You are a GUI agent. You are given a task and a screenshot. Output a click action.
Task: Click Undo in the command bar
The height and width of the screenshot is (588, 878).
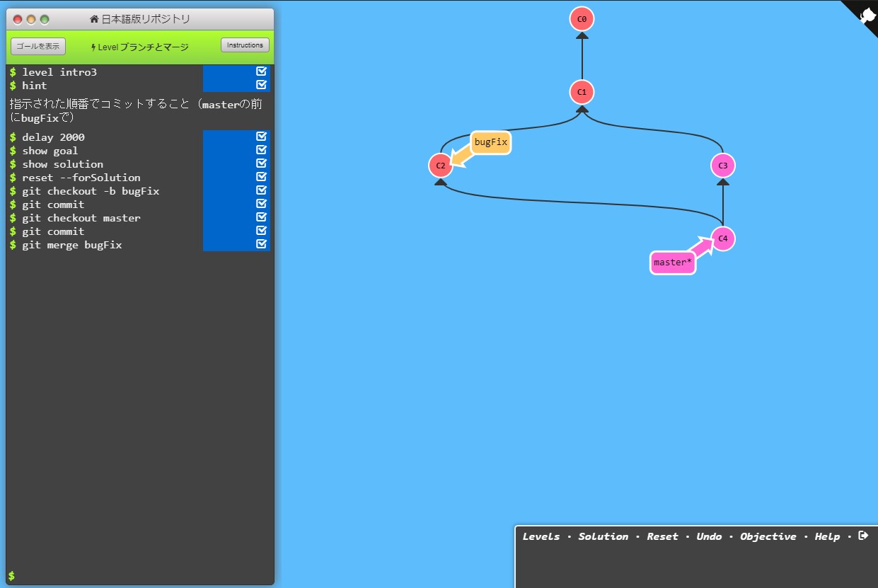pyautogui.click(x=709, y=536)
